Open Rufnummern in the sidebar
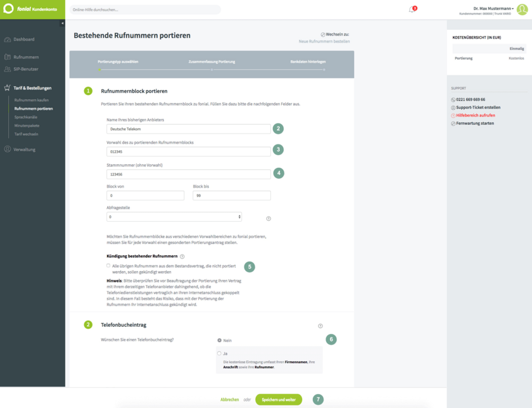Viewport: 532px width, 408px height. [x=26, y=57]
